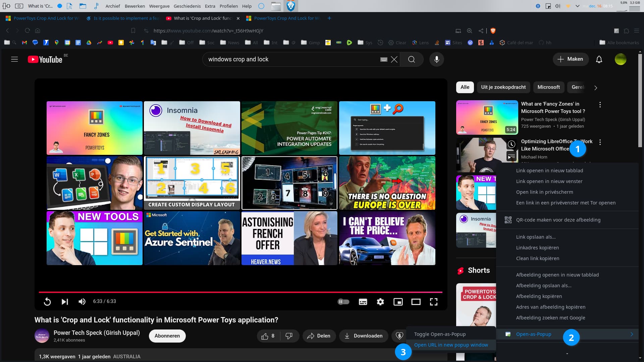Add LibreOffice video to Watch Later
This screenshot has width=644, height=362.
click(x=511, y=144)
